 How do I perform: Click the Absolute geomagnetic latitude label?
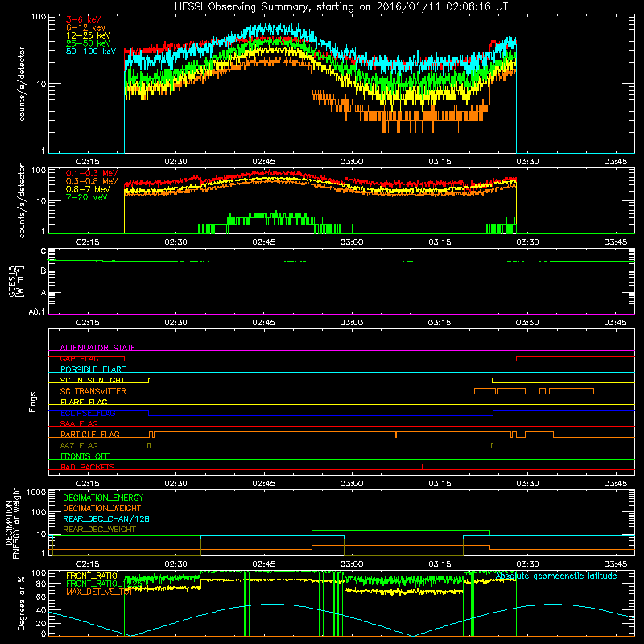pyautogui.click(x=556, y=576)
